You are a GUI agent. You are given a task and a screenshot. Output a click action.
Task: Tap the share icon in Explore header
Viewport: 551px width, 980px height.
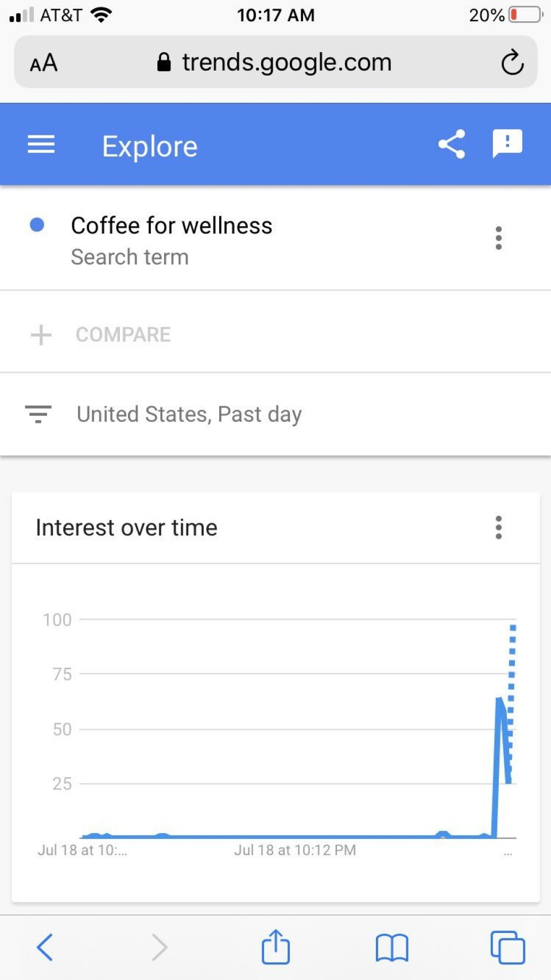click(452, 144)
